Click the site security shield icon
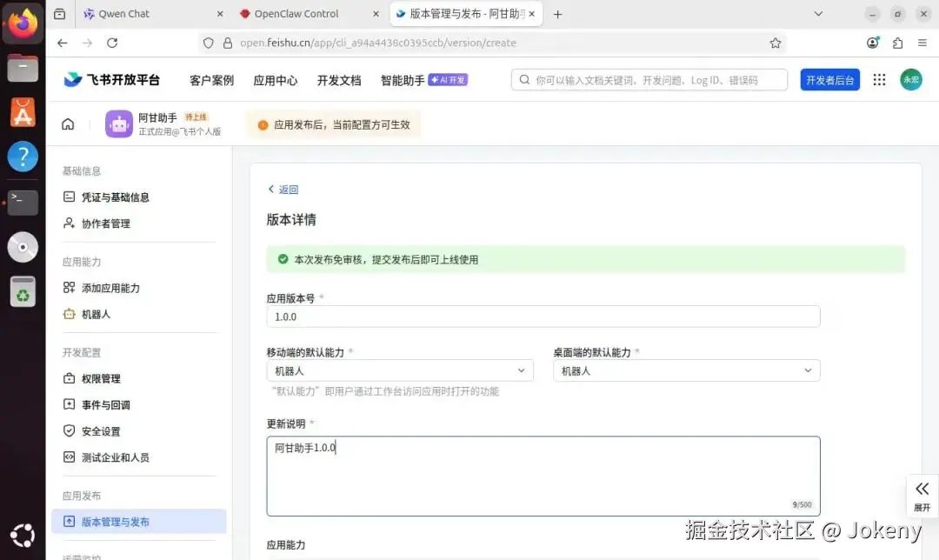939x560 pixels. pyautogui.click(x=209, y=43)
